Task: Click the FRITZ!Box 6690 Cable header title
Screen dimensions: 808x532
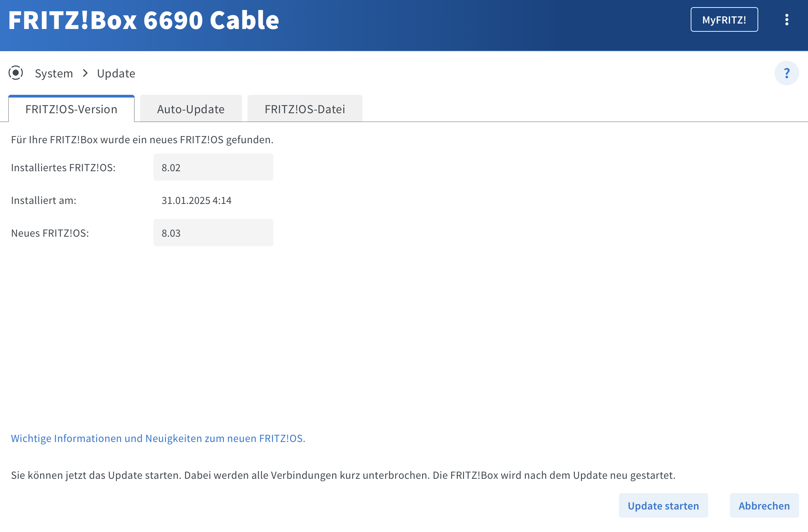Action: click(x=144, y=20)
